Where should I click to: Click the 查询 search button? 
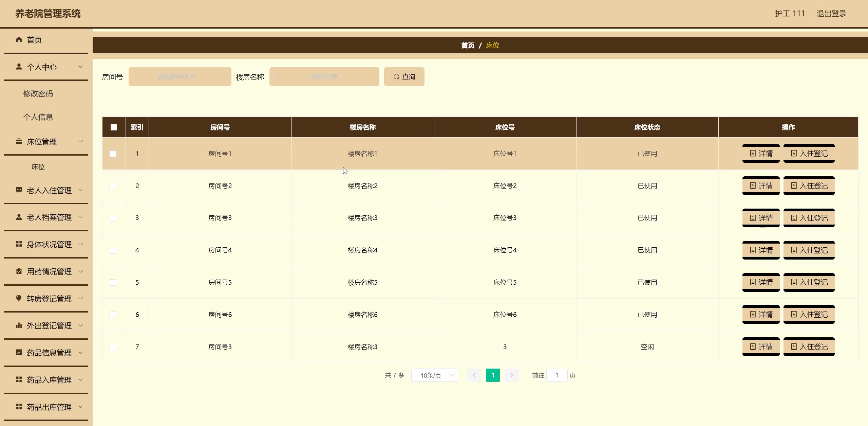click(x=404, y=77)
